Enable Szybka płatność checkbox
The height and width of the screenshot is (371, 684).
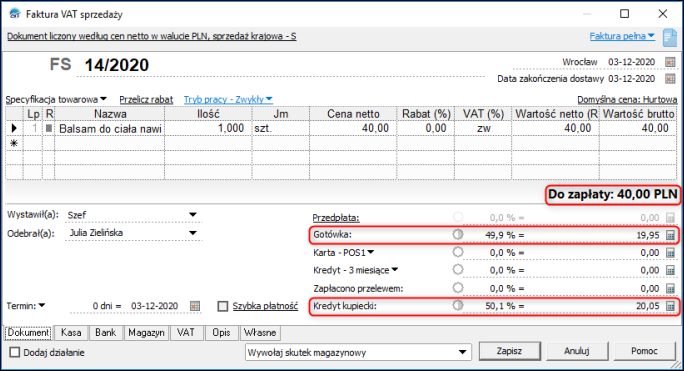(x=223, y=306)
